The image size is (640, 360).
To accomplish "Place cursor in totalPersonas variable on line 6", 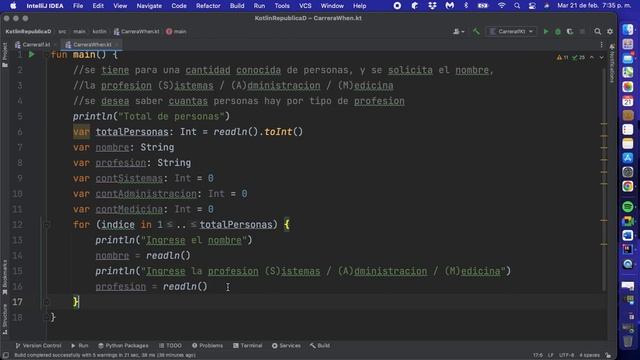I will pos(131,132).
